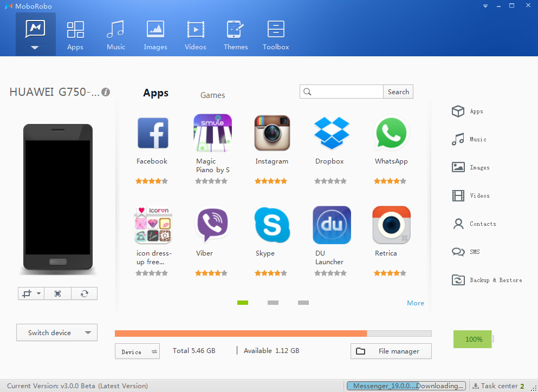Switch to the Games tab
Image resolution: width=538 pixels, height=392 pixels.
point(212,95)
